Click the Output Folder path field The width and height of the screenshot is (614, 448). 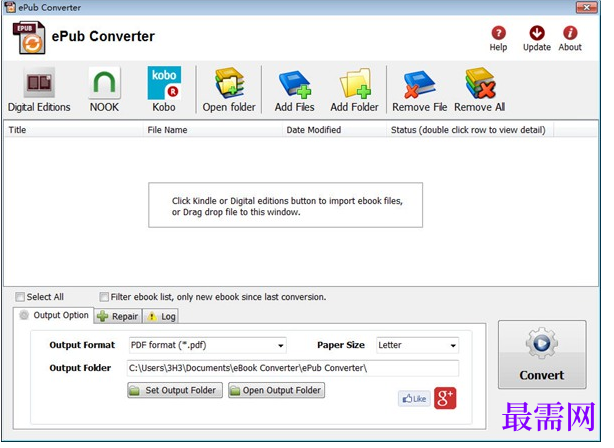pyautogui.click(x=293, y=368)
